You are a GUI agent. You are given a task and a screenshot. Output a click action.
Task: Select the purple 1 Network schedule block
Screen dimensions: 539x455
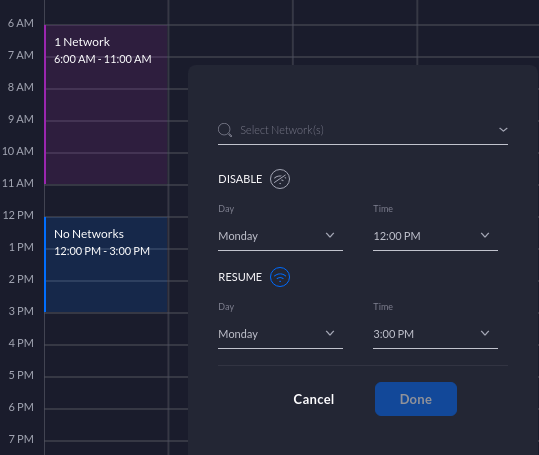pos(107,104)
